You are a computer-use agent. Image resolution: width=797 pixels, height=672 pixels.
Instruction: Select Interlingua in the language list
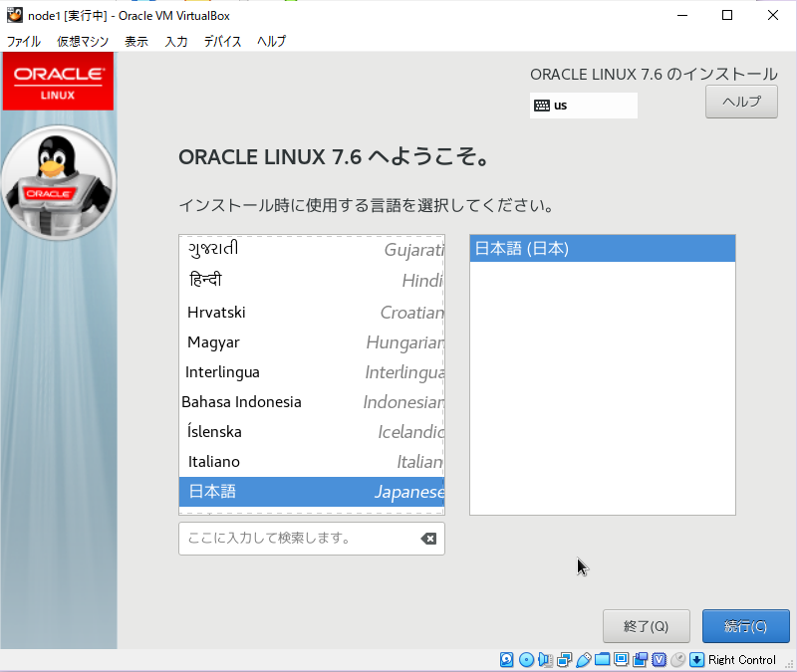[x=312, y=372]
